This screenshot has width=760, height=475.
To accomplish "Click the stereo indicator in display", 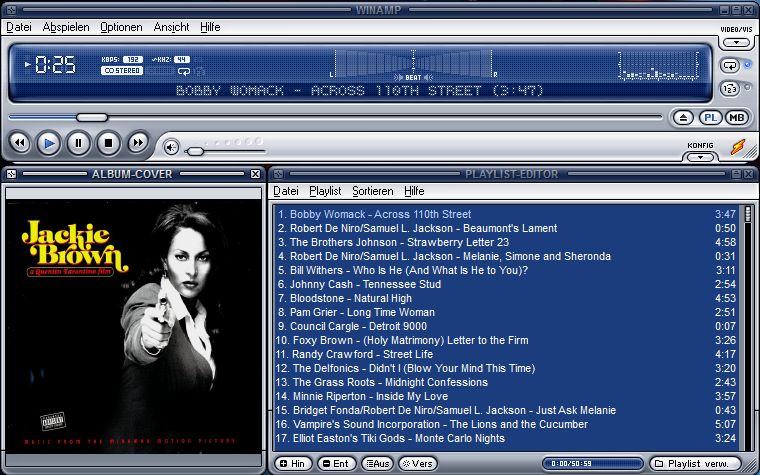I will (x=122, y=71).
